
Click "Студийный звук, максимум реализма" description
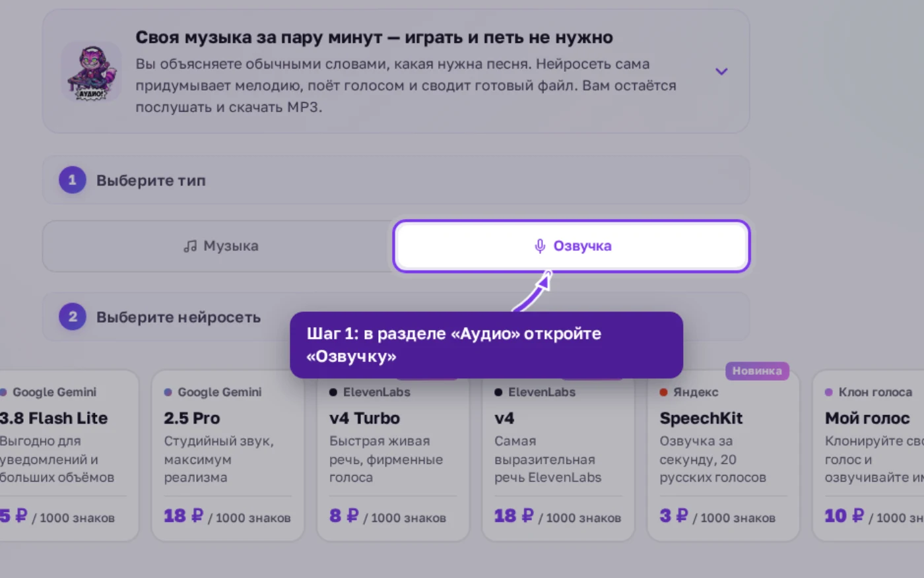tap(219, 459)
